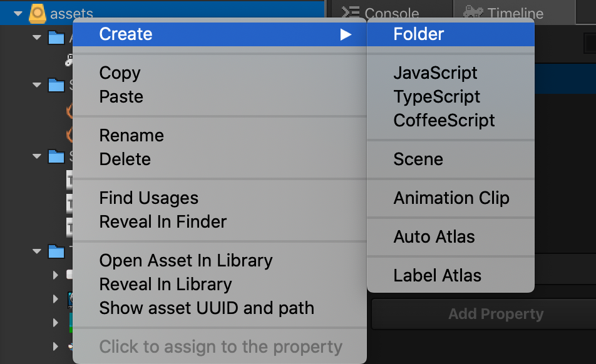Select Show asset UUID and path

[x=219, y=308]
